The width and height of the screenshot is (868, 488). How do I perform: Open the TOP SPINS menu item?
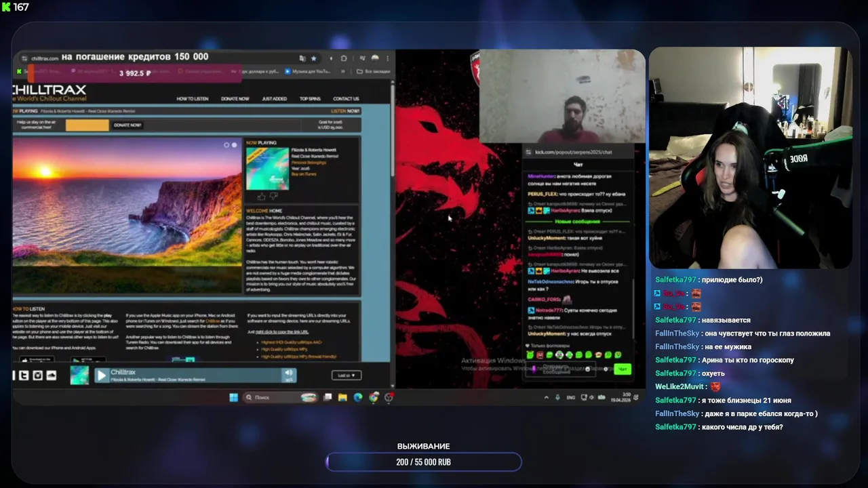(310, 99)
